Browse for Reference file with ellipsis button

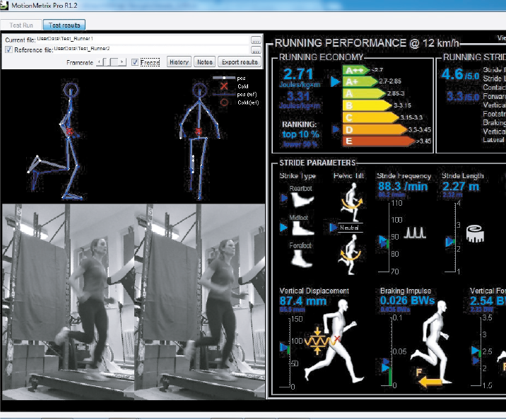(256, 50)
